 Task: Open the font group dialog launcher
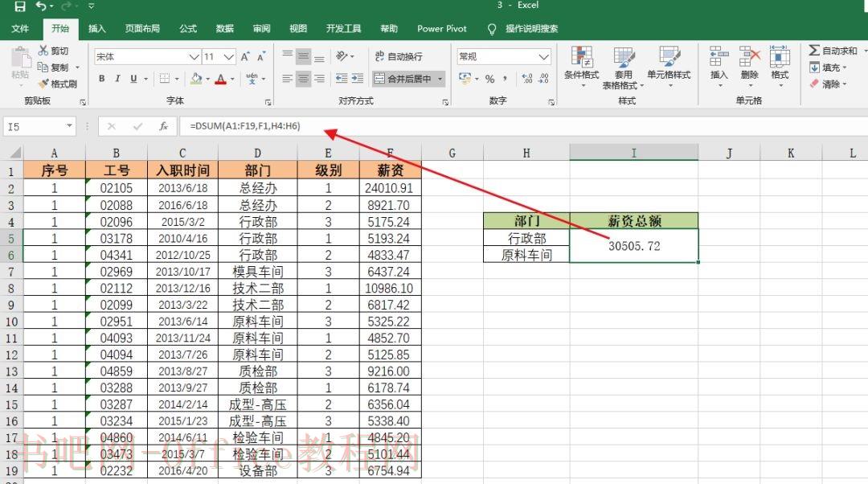click(x=268, y=102)
